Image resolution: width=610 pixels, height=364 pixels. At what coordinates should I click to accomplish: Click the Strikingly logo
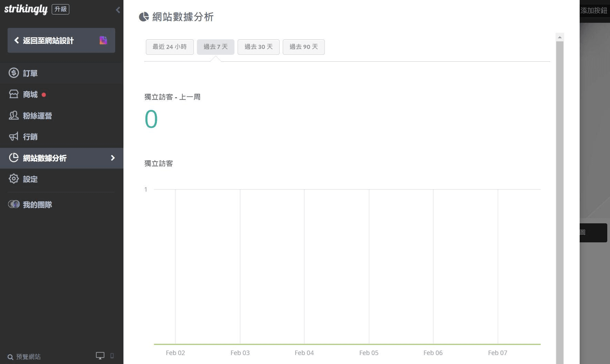[x=26, y=9]
